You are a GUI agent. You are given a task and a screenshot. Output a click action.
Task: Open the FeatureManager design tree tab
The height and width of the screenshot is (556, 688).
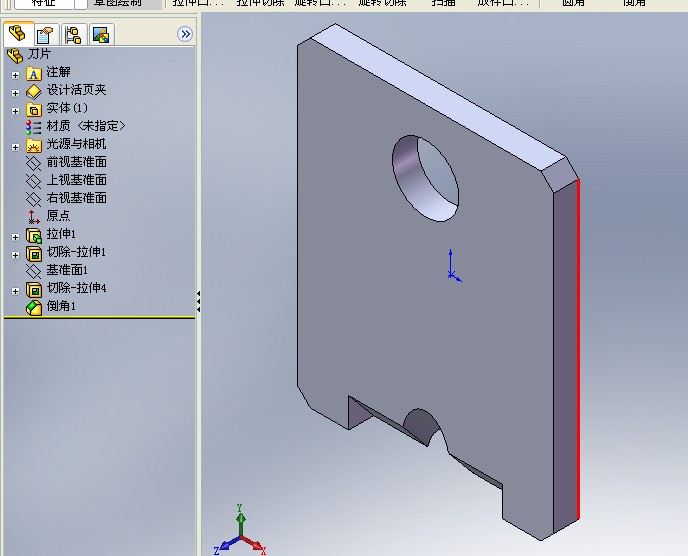coord(18,33)
